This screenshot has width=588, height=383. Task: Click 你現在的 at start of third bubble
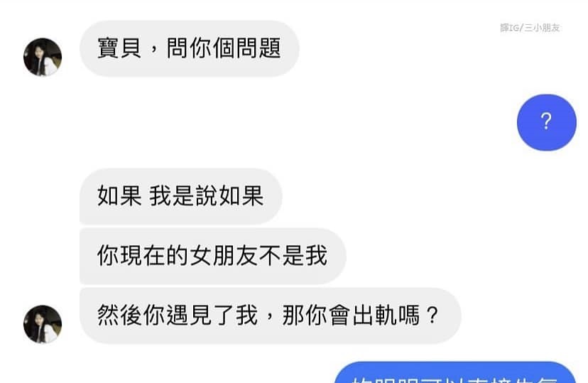click(143, 256)
